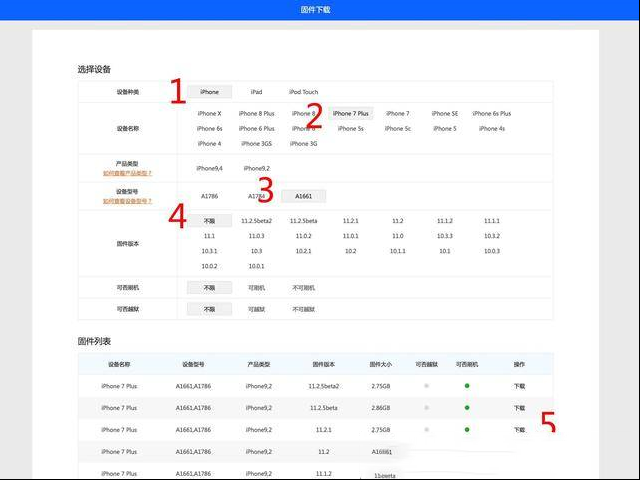The image size is (640, 480).
Task: Filter firmware version 11.0.1
Action: (x=351, y=236)
